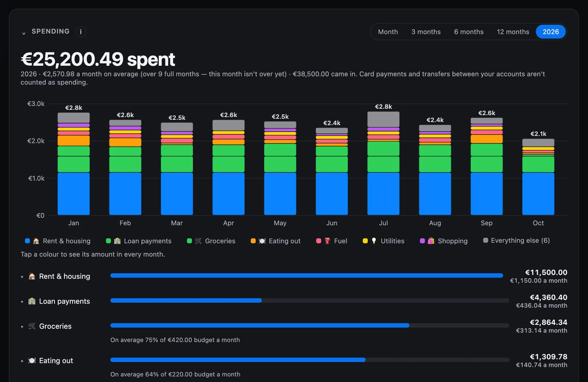Click the February bar in the chart
Screen dimensions: 588x382
(125, 167)
